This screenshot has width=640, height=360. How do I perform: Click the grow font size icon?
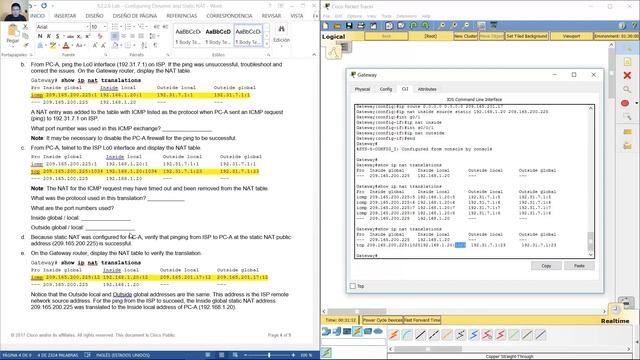click(x=95, y=45)
